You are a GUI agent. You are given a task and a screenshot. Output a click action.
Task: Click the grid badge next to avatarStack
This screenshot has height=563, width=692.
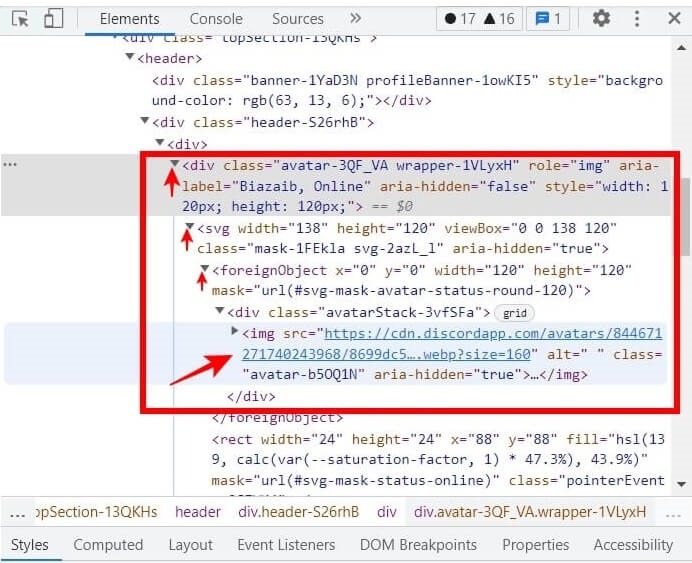[514, 313]
